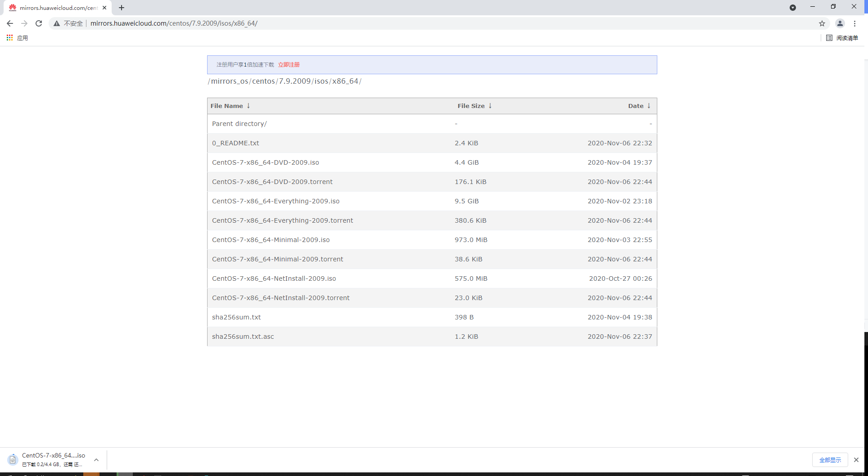The width and height of the screenshot is (868, 476).
Task: Open 0_README.txt file
Action: (235, 143)
